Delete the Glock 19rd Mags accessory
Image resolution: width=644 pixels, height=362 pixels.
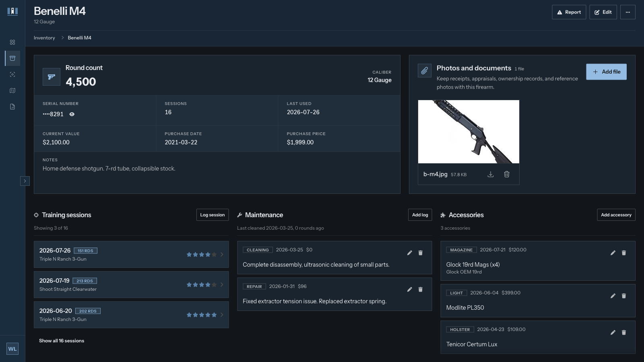(x=624, y=253)
